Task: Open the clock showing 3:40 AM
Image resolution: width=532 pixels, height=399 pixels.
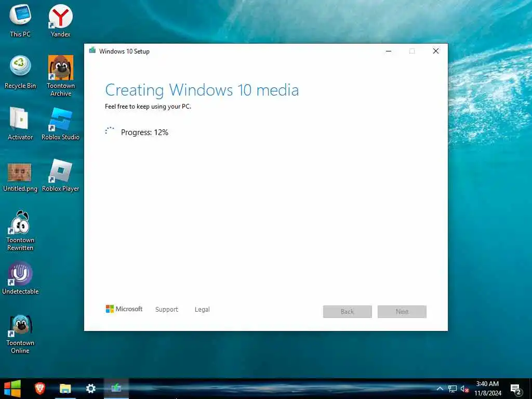Action: (x=487, y=389)
